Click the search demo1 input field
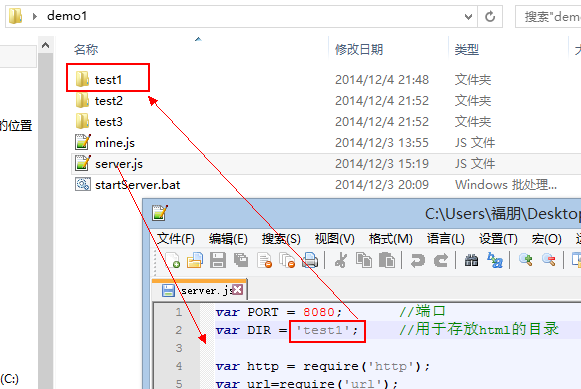Image resolution: width=581 pixels, height=389 pixels. (548, 16)
